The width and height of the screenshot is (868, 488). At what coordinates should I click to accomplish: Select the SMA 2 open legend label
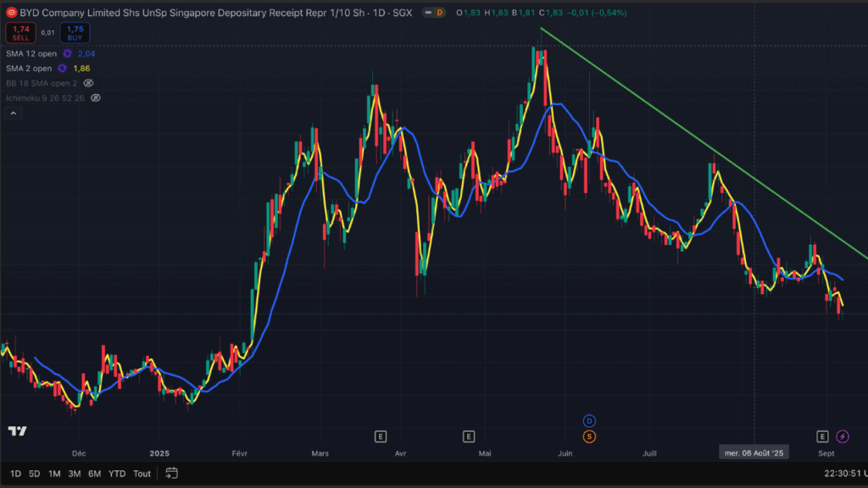29,69
